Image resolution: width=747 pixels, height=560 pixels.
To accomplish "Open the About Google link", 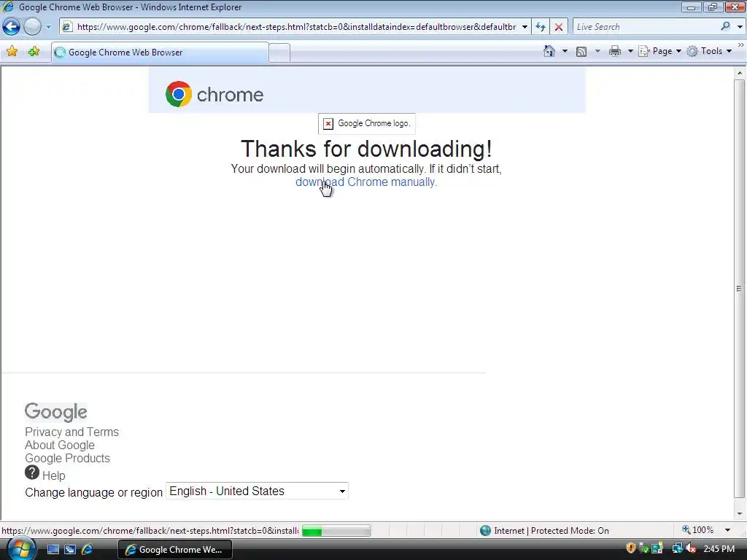I will click(x=60, y=445).
